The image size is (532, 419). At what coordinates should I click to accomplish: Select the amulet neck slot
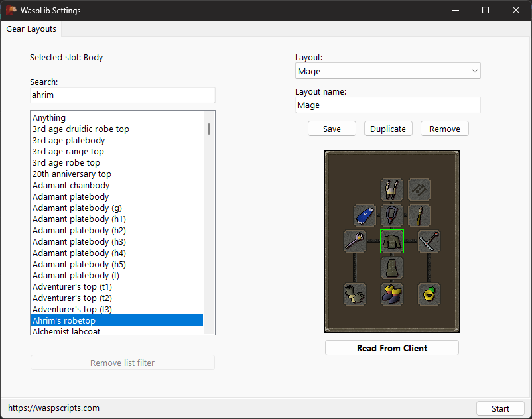[x=392, y=215]
